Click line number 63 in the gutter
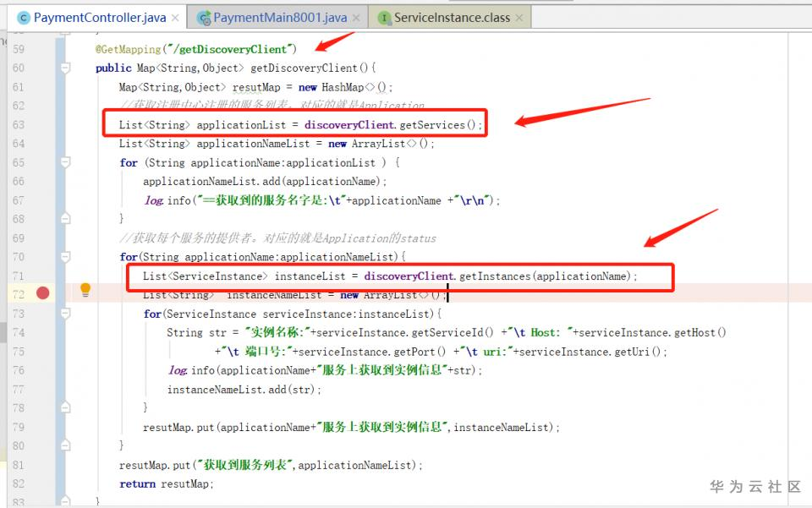Viewport: 812px width, 508px height. click(x=18, y=124)
